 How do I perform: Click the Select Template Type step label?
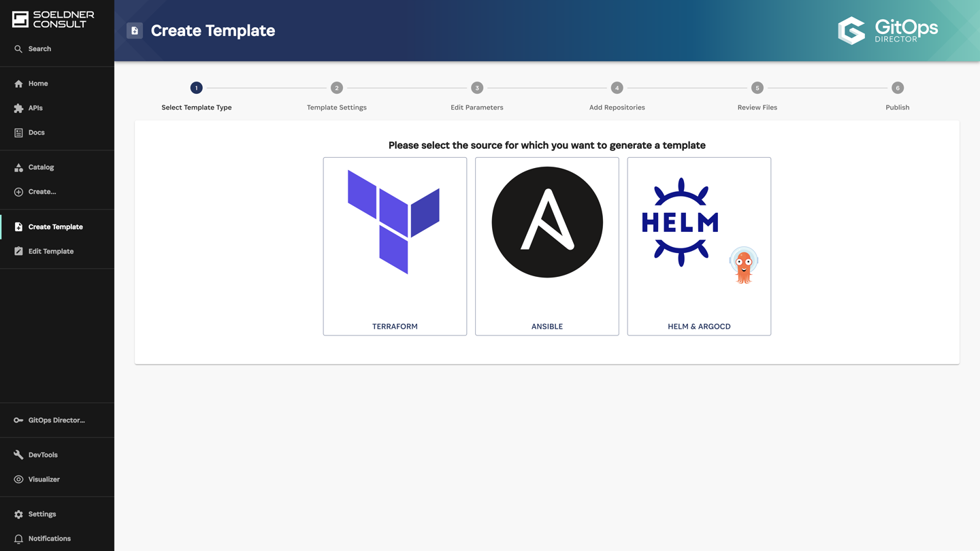pyautogui.click(x=197, y=107)
